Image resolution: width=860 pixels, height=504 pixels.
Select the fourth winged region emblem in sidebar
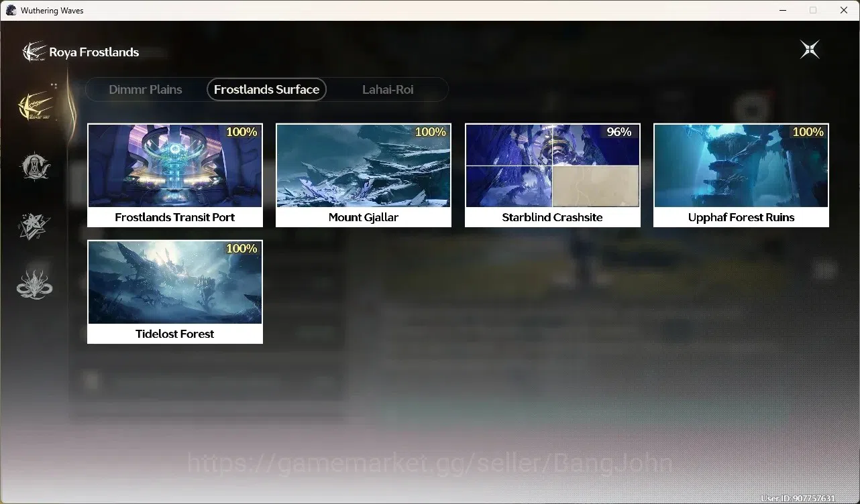tap(34, 284)
